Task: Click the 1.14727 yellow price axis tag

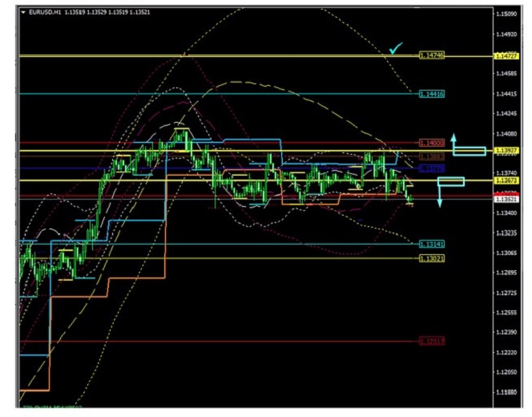Action: pos(506,56)
